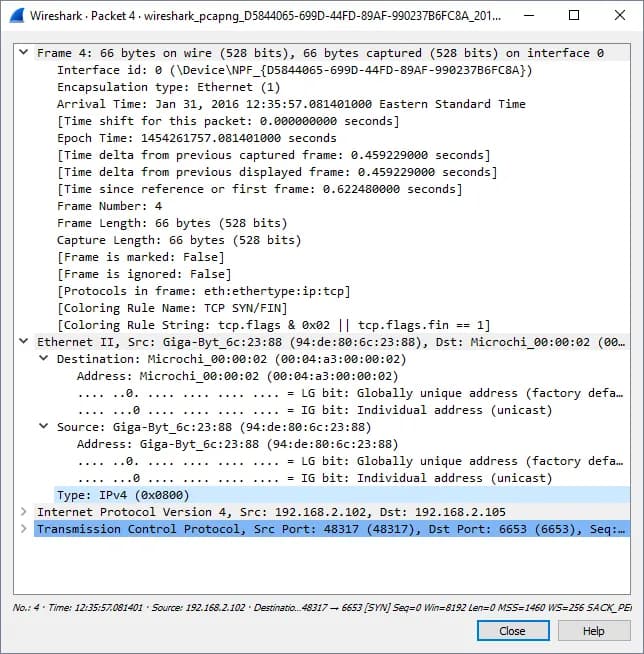Select Destination: Microchi_00:00:02 row
This screenshot has height=654, width=644.
tap(342, 359)
